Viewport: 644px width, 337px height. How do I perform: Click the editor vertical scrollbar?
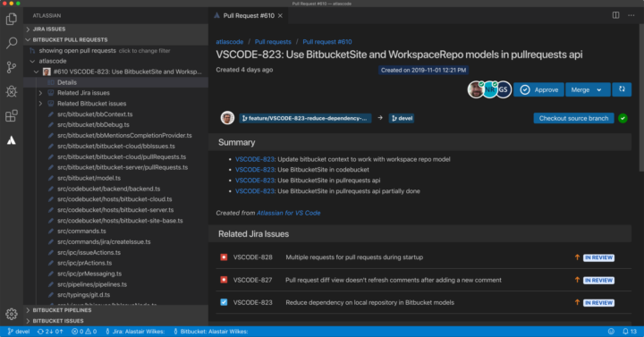641,98
